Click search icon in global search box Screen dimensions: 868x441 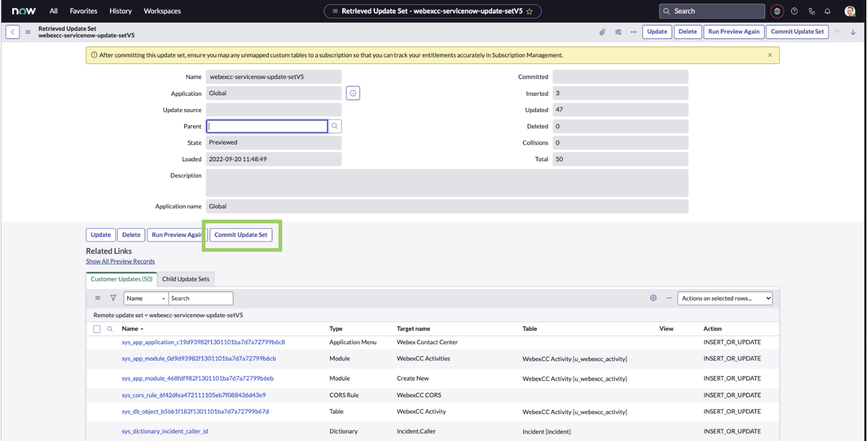[x=666, y=11]
